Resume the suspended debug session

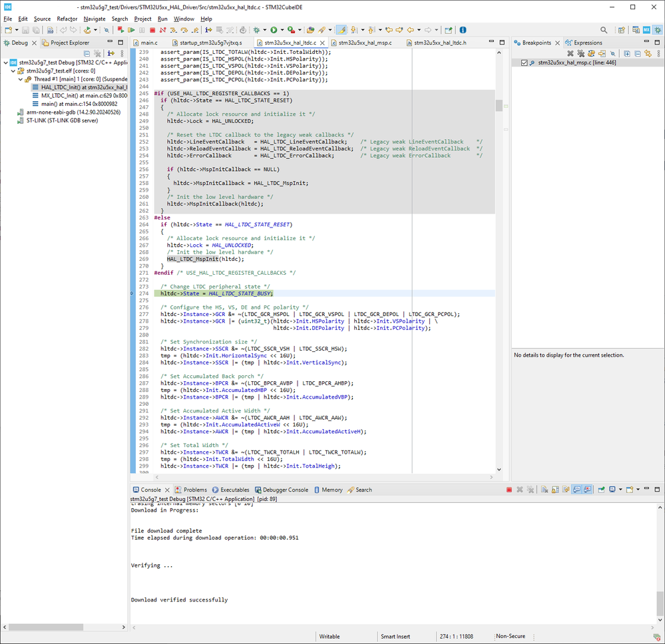point(131,29)
